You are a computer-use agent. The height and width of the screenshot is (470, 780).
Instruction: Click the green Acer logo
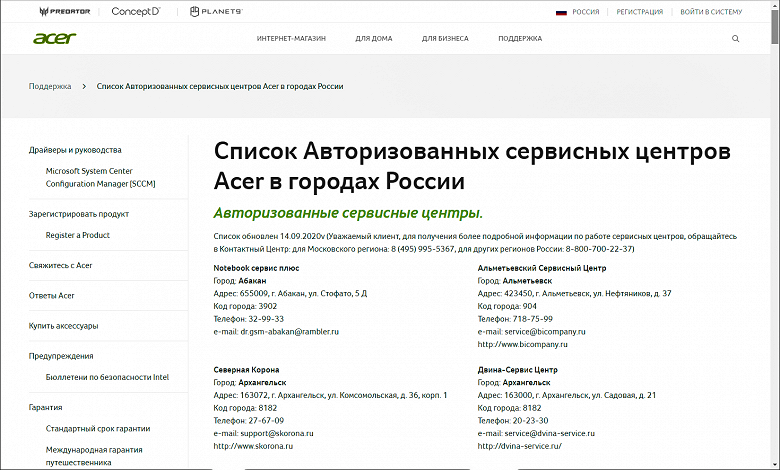pyautogui.click(x=55, y=38)
